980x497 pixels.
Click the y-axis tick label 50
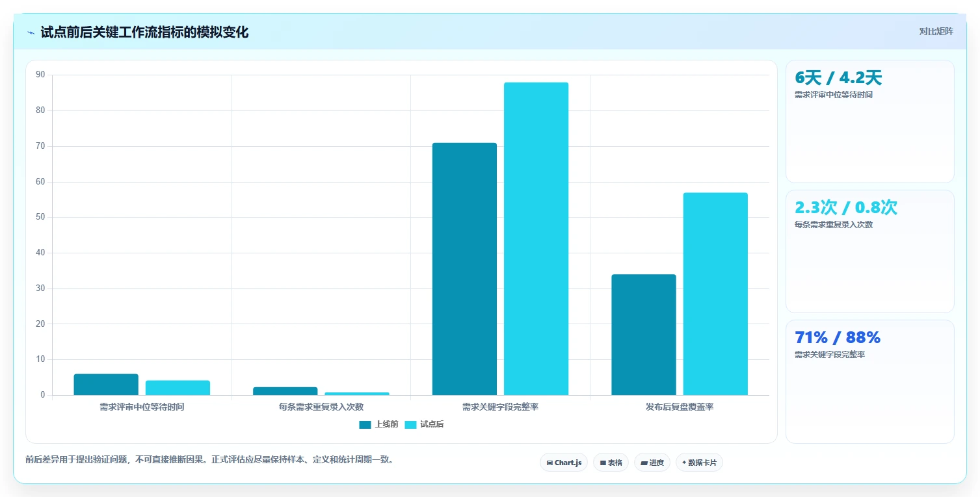pyautogui.click(x=40, y=217)
